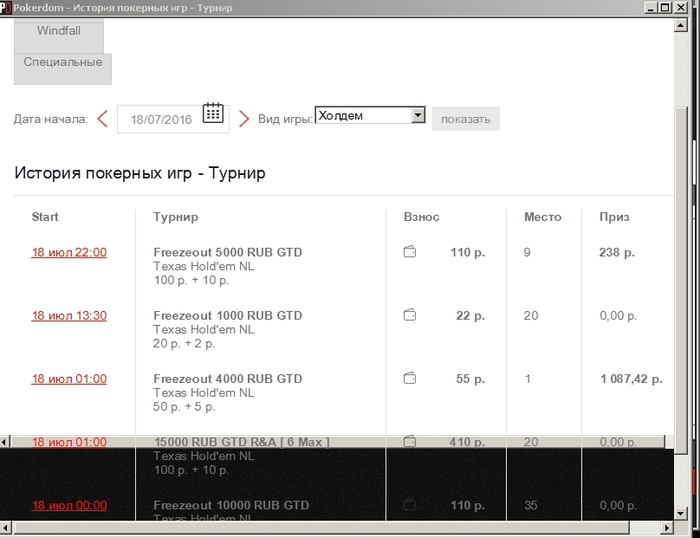The width and height of the screenshot is (700, 538).
Task: Click Место column header
Action: [542, 217]
